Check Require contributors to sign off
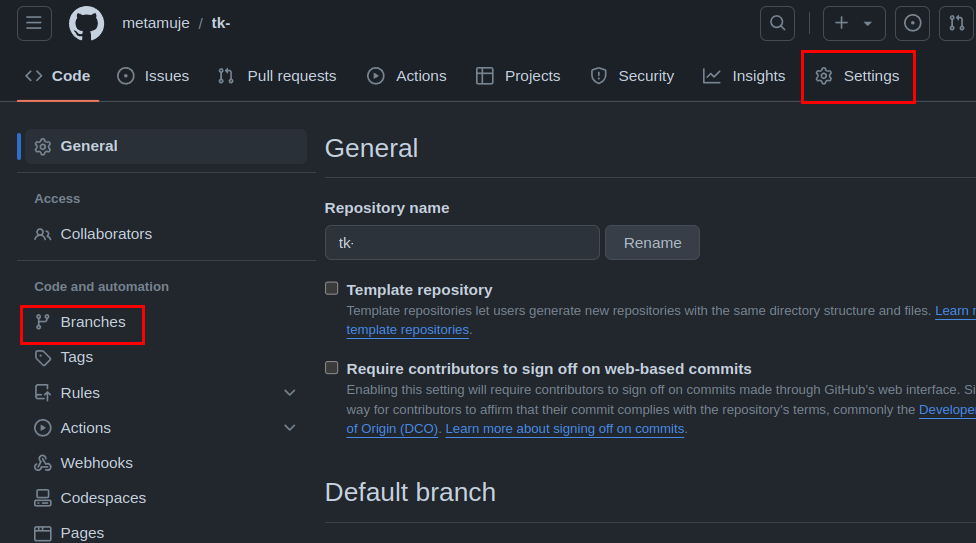 332,368
